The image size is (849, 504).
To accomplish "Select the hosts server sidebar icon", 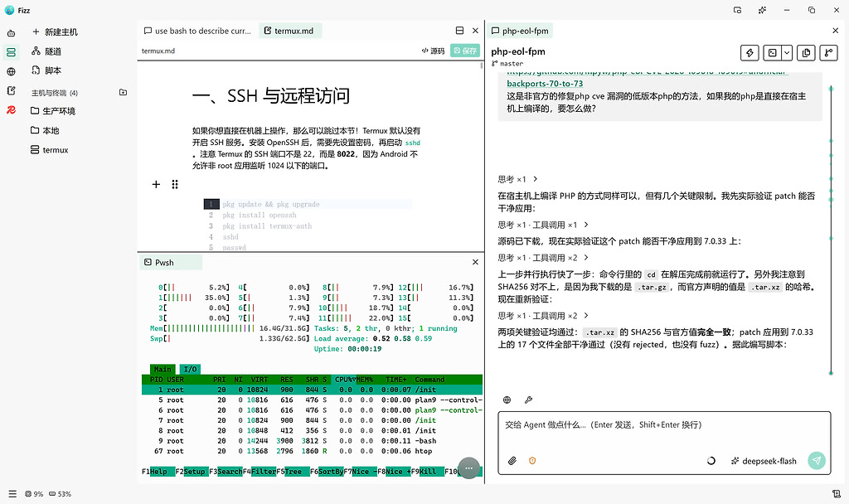I will (11, 52).
